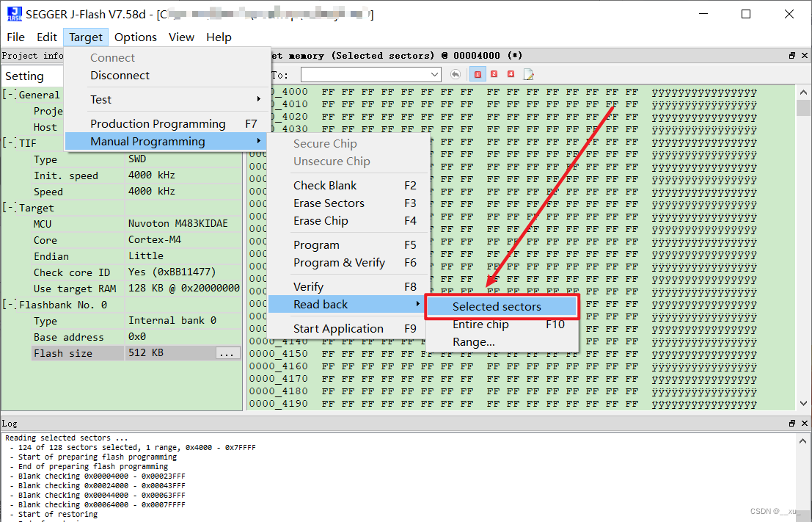This screenshot has height=522, width=812.
Task: Click the Base address 0x0 value
Action: [x=137, y=336]
